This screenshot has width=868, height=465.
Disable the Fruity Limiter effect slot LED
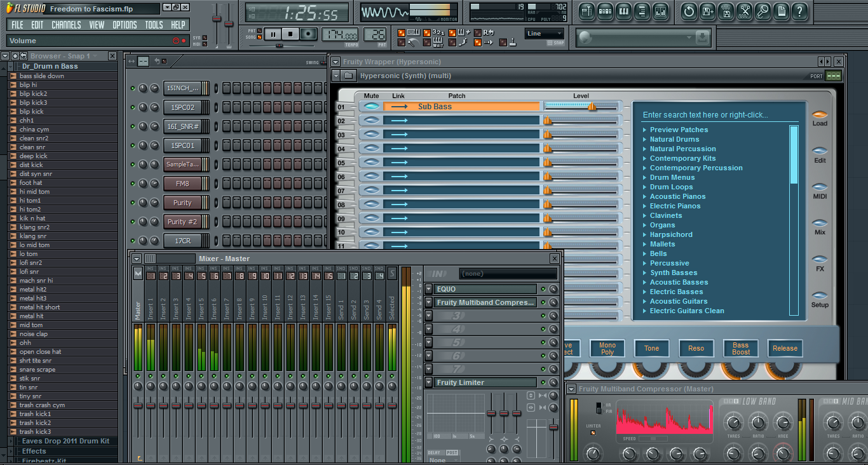click(x=543, y=382)
